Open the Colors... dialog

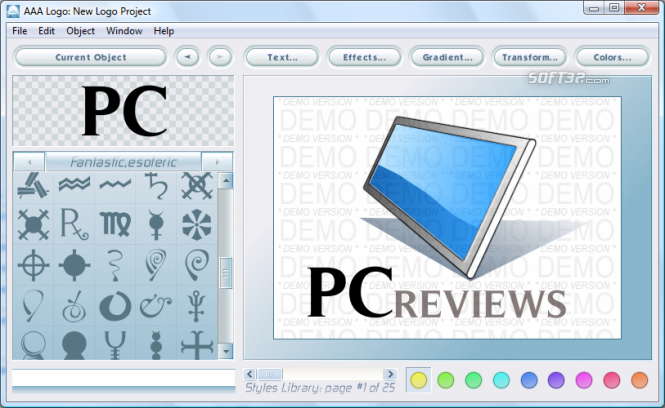[612, 57]
